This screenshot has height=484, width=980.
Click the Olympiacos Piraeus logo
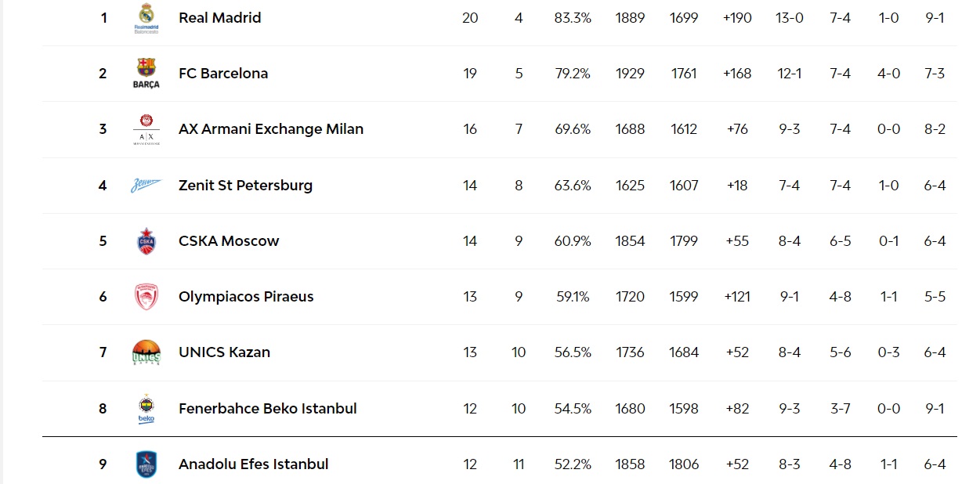click(146, 297)
